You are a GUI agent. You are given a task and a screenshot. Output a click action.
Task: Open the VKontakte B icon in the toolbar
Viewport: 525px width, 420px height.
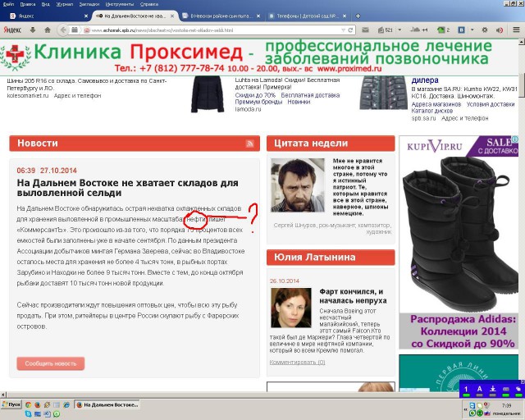461,30
